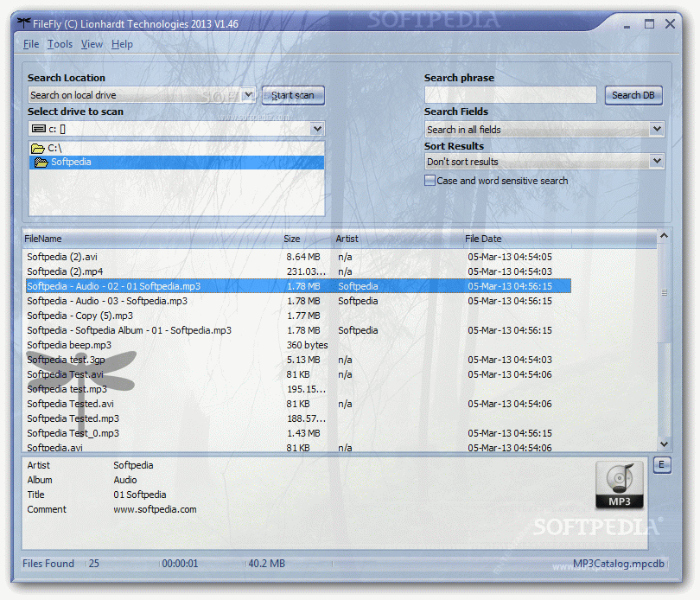Click the Size column header

point(308,239)
